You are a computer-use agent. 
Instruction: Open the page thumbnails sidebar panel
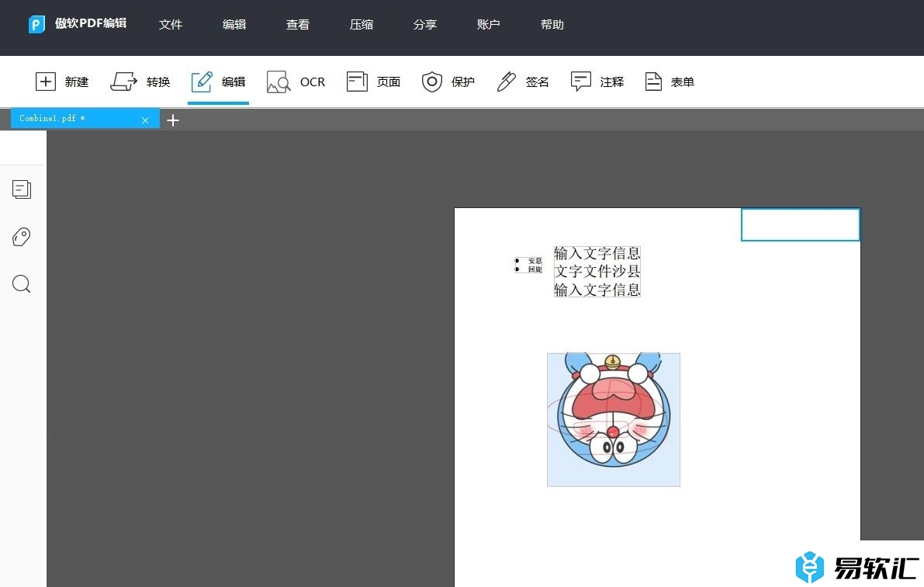[x=21, y=189]
